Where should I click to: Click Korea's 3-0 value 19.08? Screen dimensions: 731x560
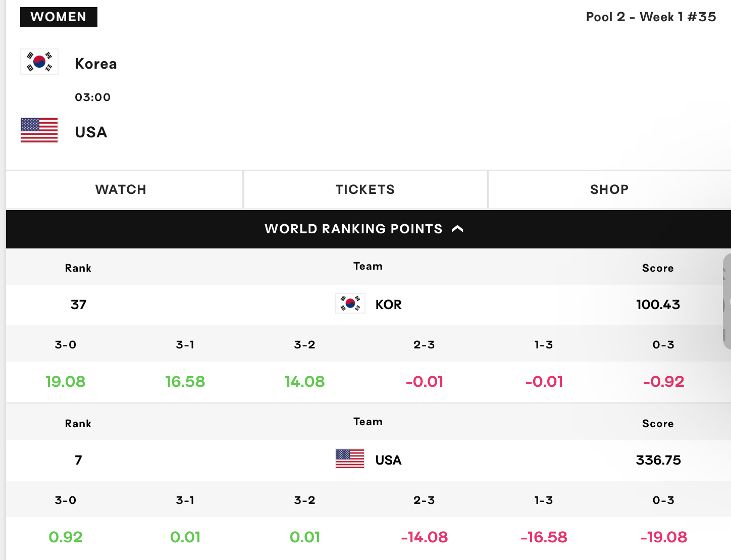(x=66, y=381)
